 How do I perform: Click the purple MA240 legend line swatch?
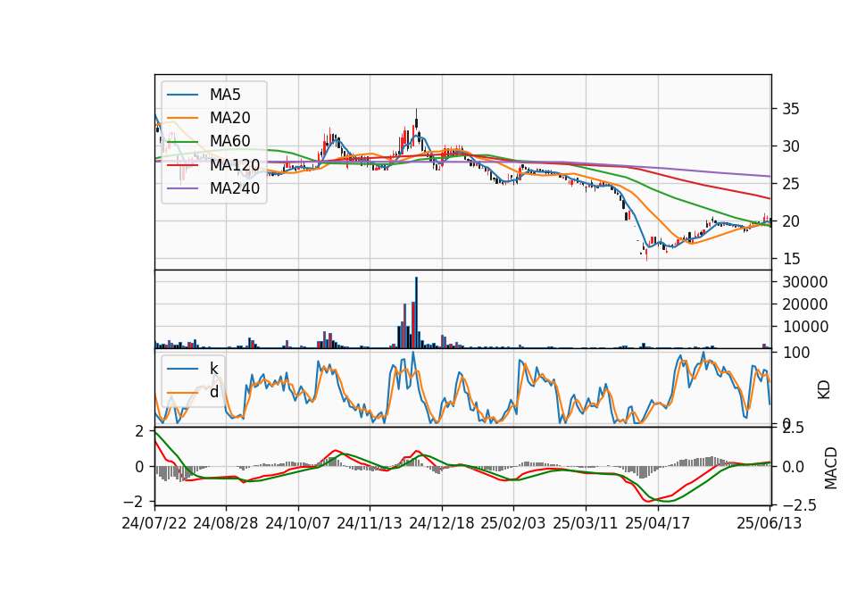point(182,188)
